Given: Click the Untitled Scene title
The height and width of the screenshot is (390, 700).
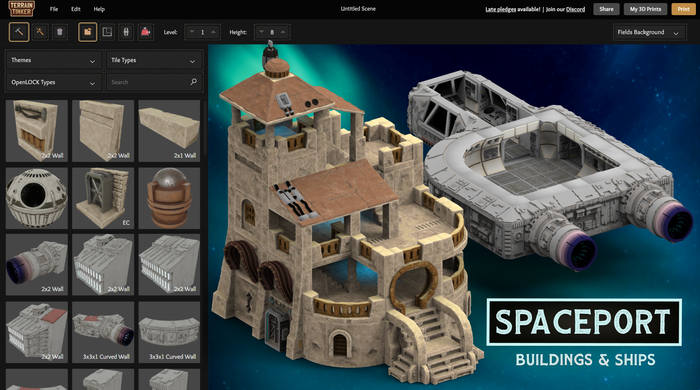Looking at the screenshot, I should 358,9.
